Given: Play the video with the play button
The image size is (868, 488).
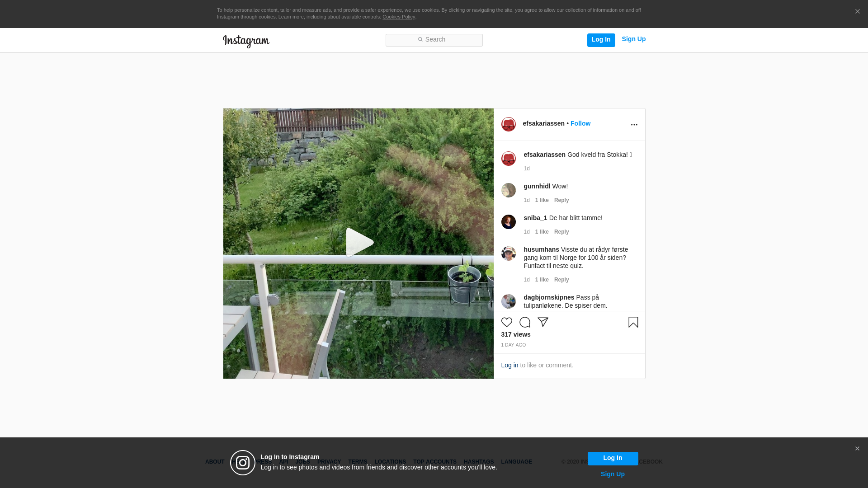Looking at the screenshot, I should click(359, 243).
